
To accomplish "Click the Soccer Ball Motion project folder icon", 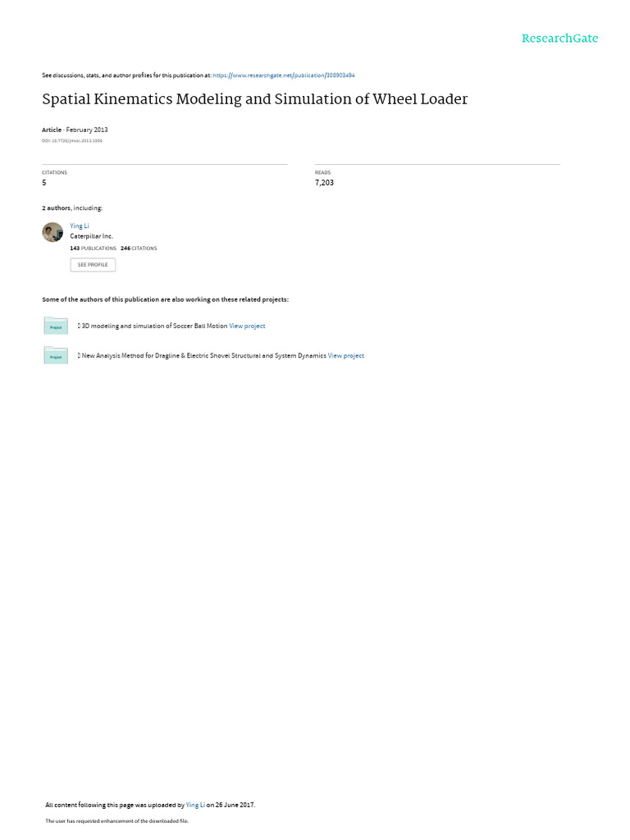I will pyautogui.click(x=56, y=326).
